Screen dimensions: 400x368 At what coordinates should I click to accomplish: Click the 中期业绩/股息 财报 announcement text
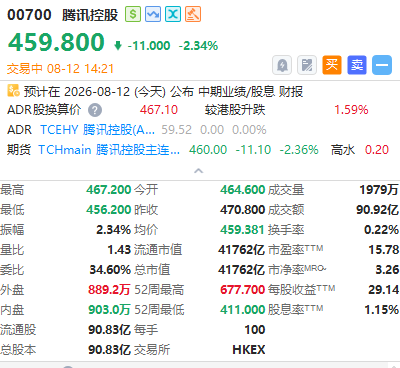point(250,91)
